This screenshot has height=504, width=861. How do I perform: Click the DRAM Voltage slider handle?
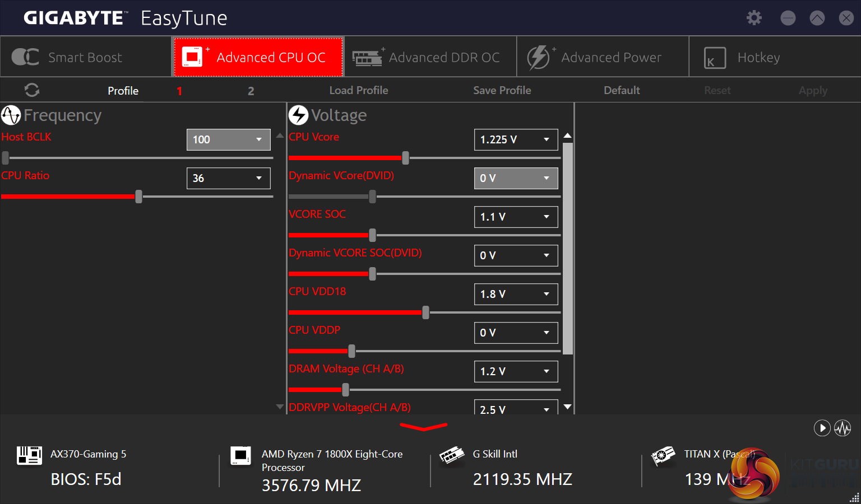pyautogui.click(x=345, y=390)
